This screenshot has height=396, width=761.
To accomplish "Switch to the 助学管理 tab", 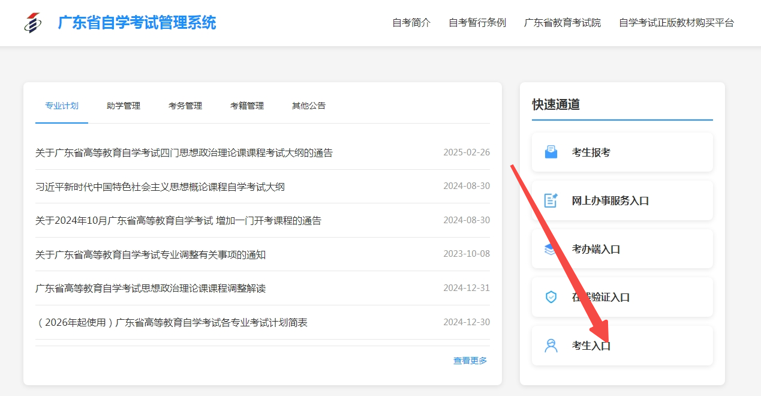I will (123, 106).
